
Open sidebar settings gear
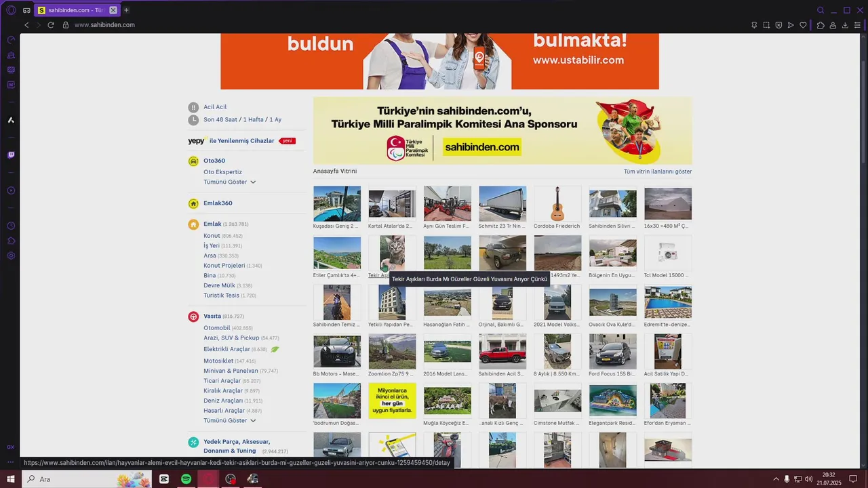[x=11, y=256]
